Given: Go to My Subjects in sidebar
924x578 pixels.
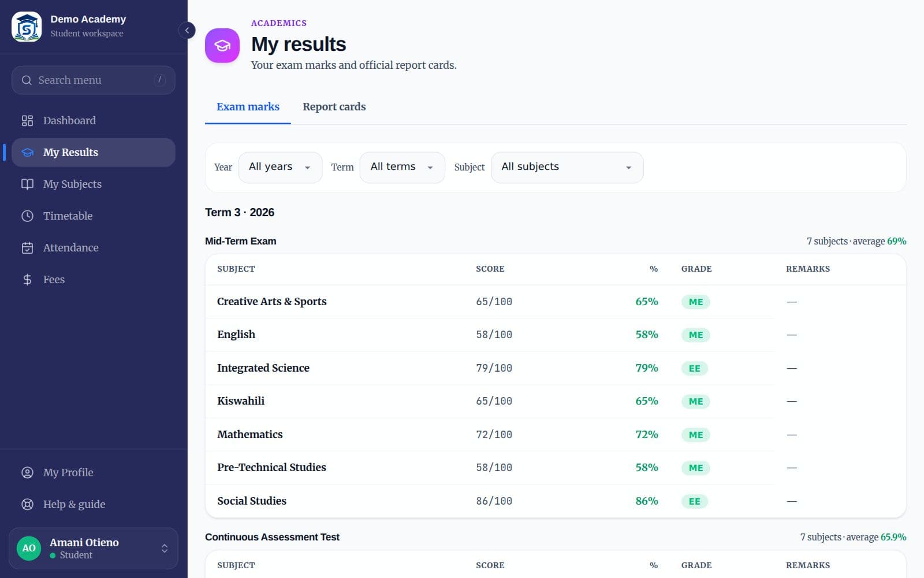Looking at the screenshot, I should [94, 184].
